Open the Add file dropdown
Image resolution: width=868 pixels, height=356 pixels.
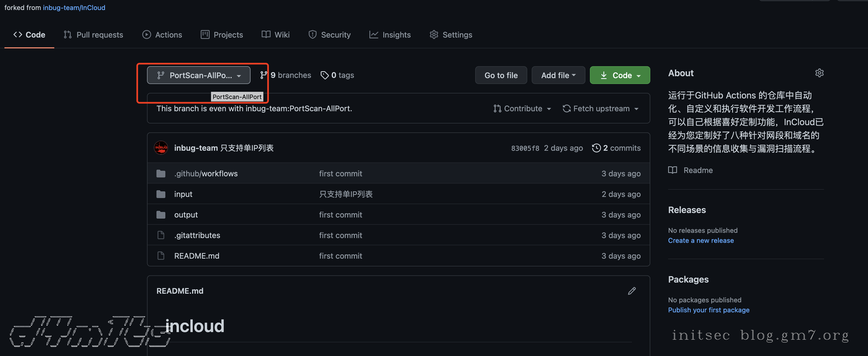[558, 75]
